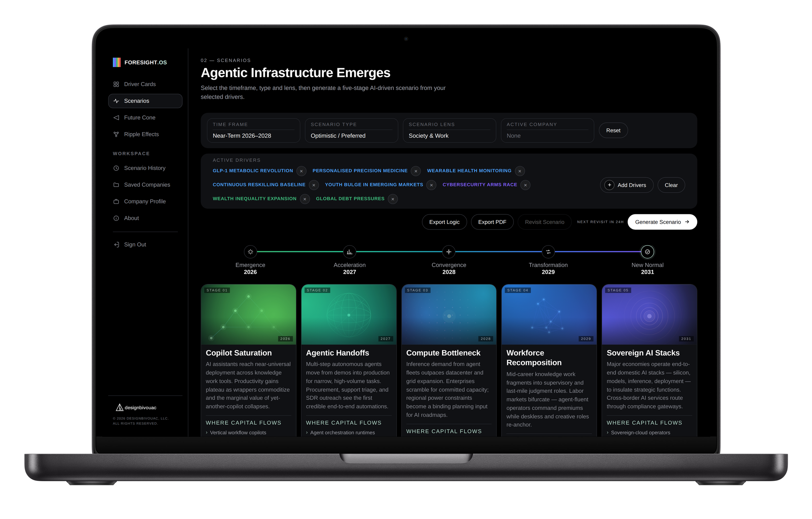Viewport: 812px width, 519px height.
Task: Open the Agentic Handoffs stage card image
Action: [x=349, y=314]
